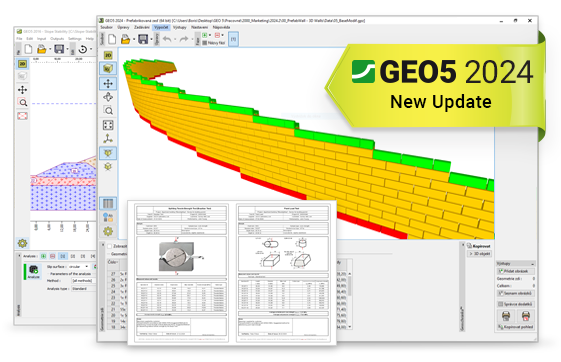561x362 pixels.
Task: Select the 3D view cube icon
Action: pos(108,68)
